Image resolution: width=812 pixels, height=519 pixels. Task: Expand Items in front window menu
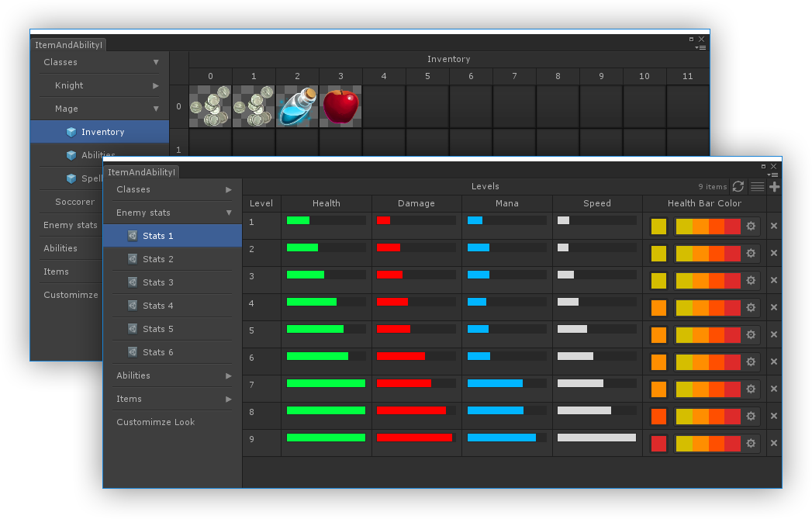pos(228,399)
